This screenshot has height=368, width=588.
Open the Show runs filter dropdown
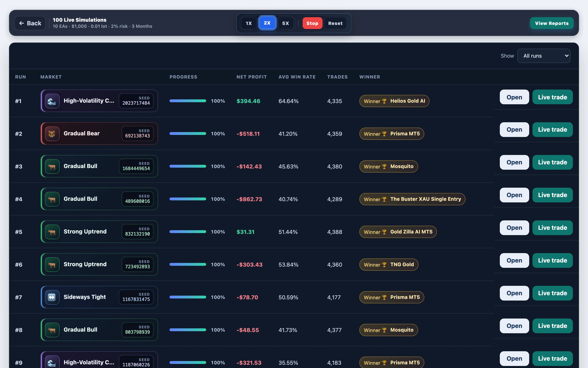coord(544,56)
